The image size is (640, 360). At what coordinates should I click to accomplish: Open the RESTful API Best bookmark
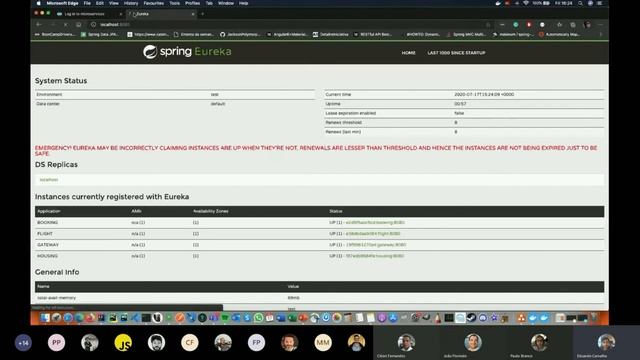(x=373, y=34)
